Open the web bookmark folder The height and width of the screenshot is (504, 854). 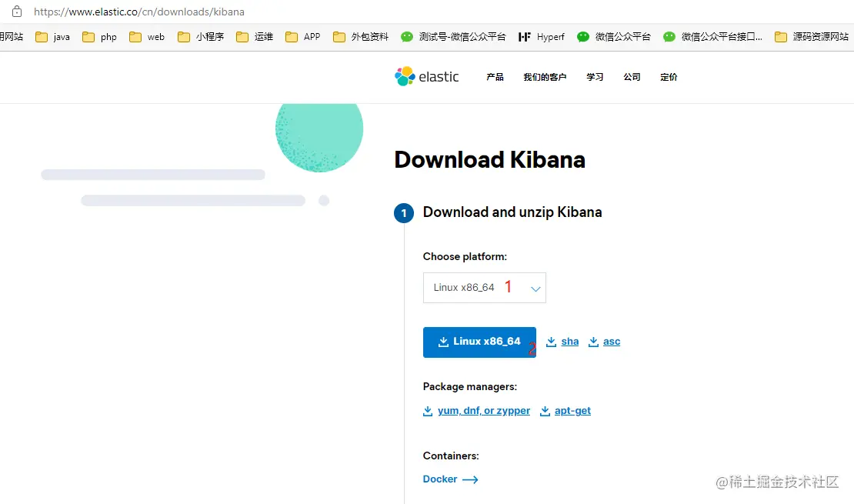point(146,36)
